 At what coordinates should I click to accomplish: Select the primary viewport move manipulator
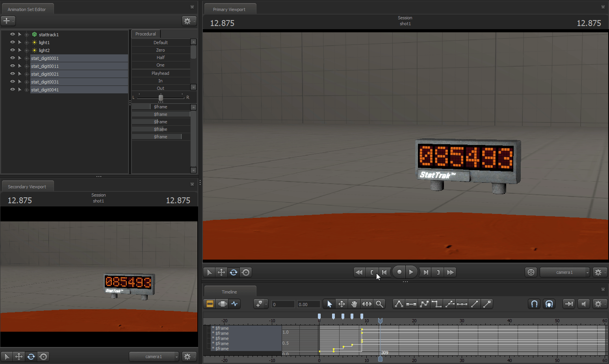pyautogui.click(x=221, y=272)
